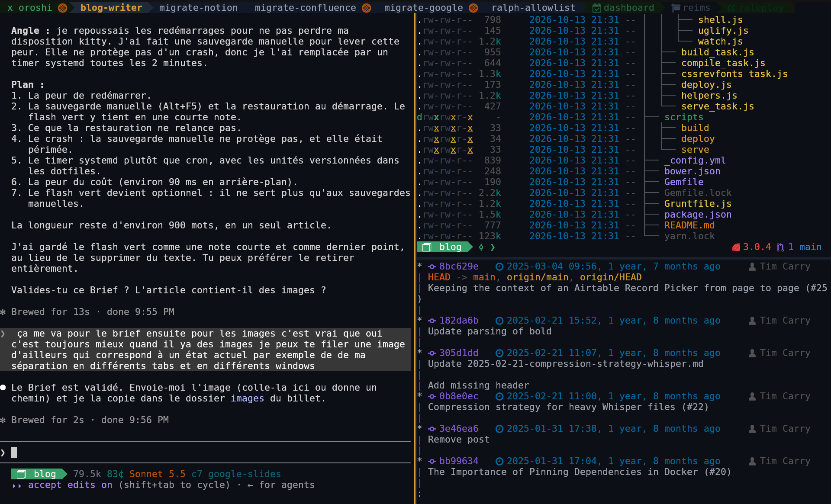Click the green git commit icon after the blog prompt
Viewport: 831px width, 504px height.
pos(481,247)
